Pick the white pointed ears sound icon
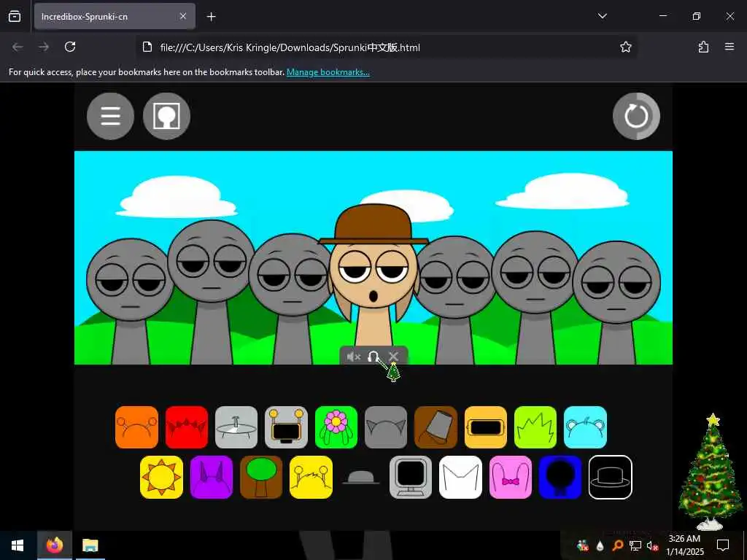This screenshot has width=747, height=560. coord(461,477)
